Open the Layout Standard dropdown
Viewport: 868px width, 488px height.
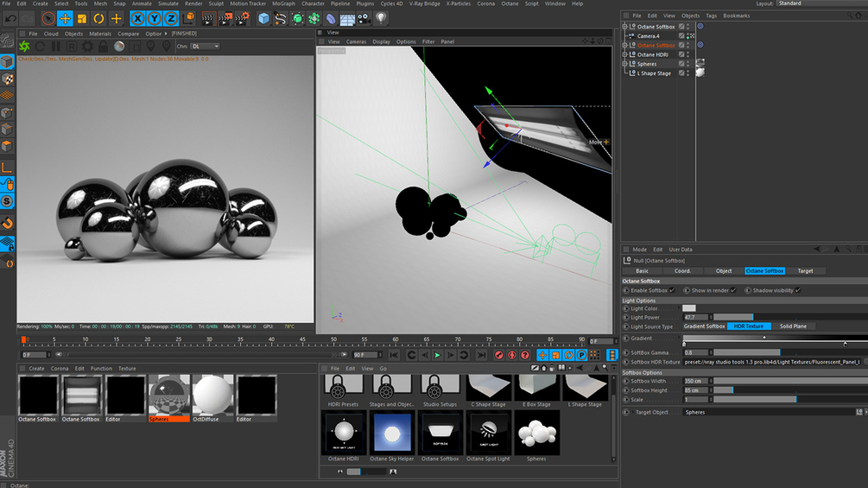point(821,3)
